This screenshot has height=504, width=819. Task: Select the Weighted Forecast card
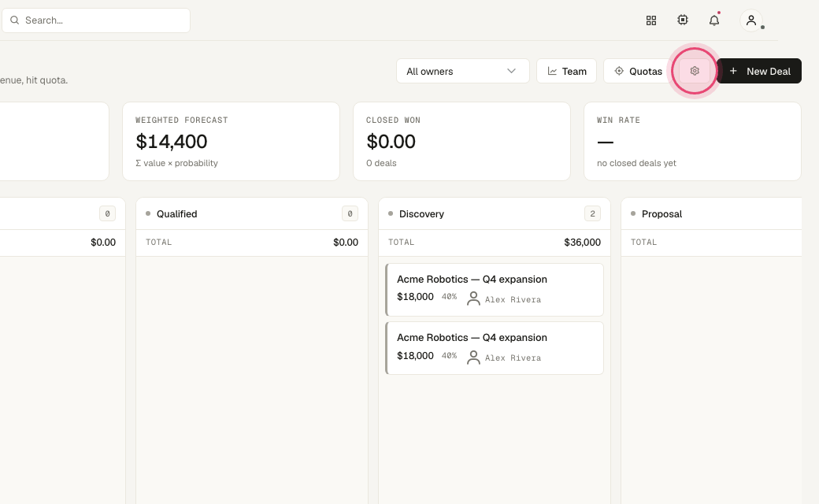click(231, 142)
